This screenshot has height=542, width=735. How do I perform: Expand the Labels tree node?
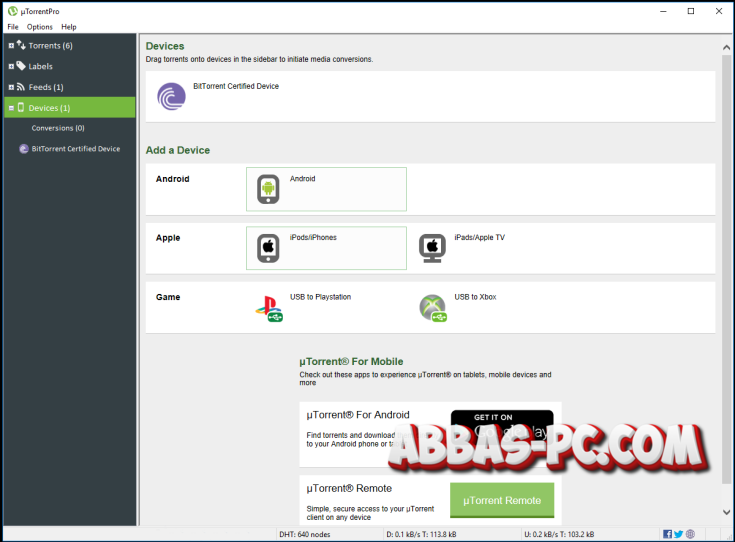pyautogui.click(x=11, y=67)
